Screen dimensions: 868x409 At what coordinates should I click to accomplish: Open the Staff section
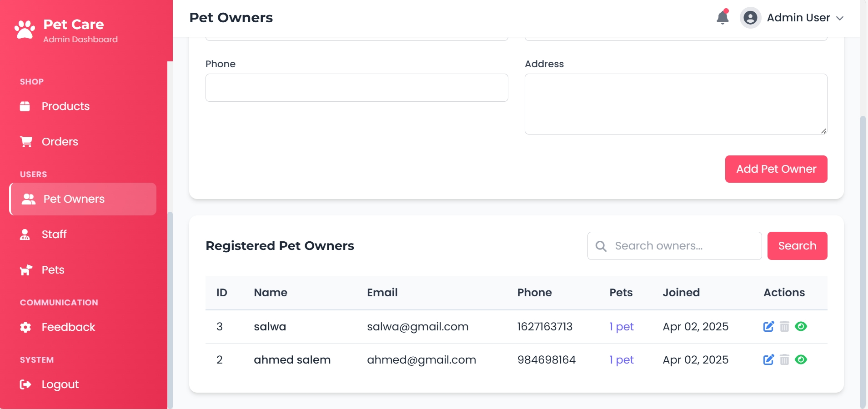tap(54, 234)
